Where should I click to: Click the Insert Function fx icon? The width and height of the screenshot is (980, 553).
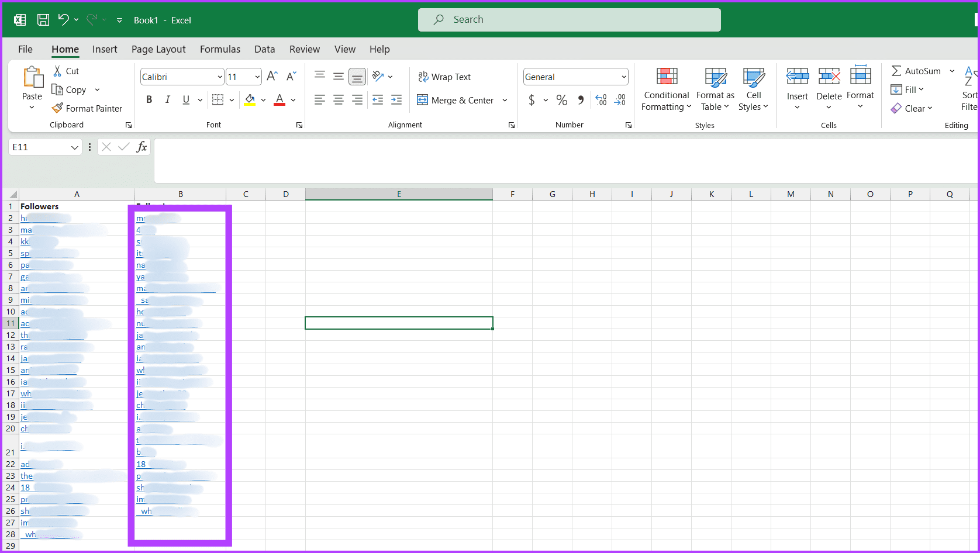142,147
